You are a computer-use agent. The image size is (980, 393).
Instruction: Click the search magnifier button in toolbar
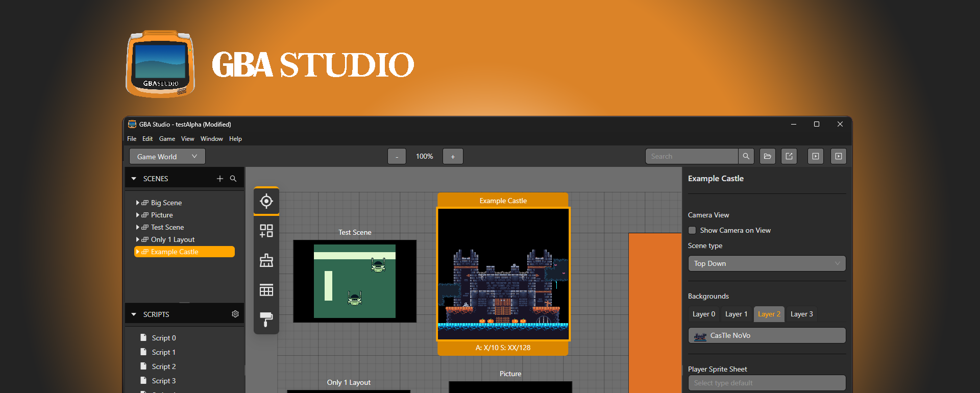pyautogui.click(x=746, y=156)
